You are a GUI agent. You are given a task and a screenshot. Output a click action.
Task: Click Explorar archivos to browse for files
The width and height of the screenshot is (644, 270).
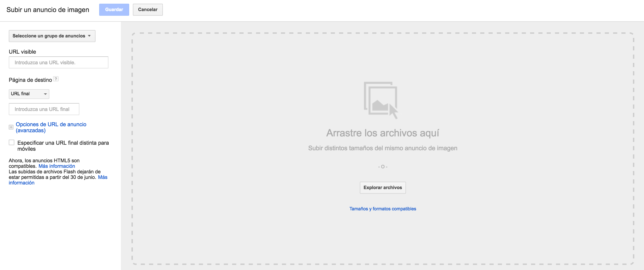[x=382, y=187]
